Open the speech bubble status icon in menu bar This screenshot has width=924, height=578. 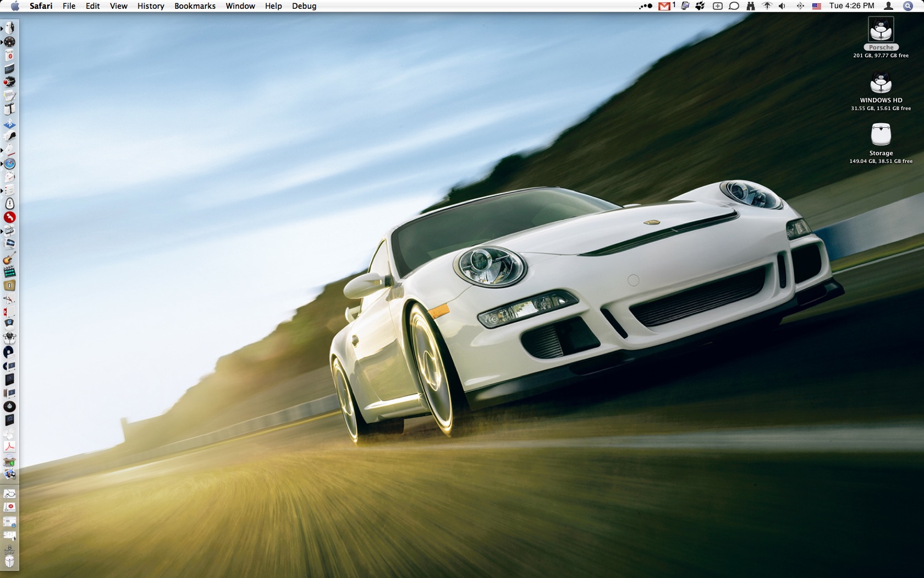pyautogui.click(x=734, y=6)
